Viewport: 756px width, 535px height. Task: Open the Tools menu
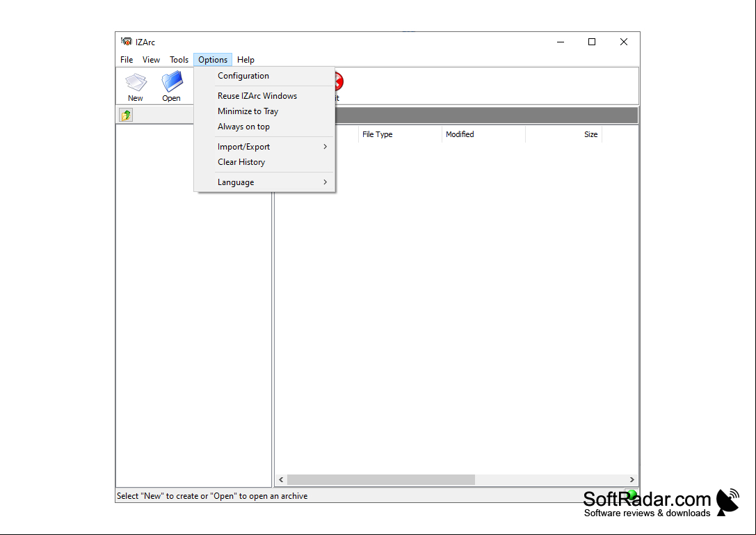pos(179,60)
